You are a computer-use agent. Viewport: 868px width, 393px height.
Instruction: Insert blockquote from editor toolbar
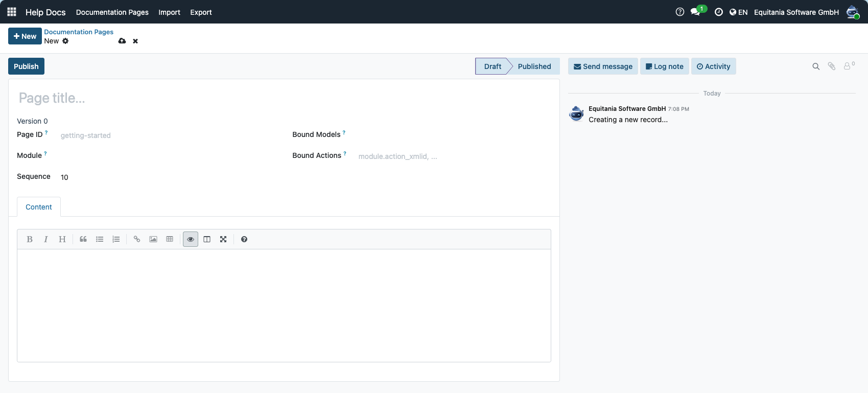83,239
